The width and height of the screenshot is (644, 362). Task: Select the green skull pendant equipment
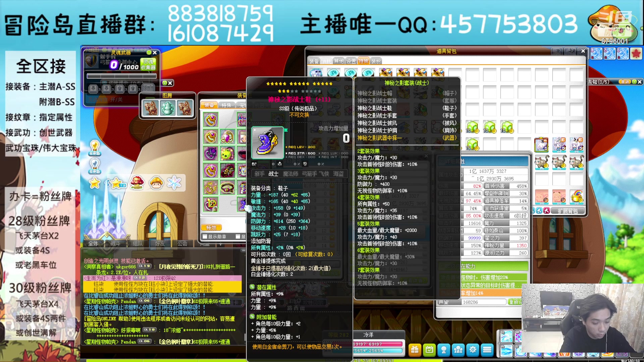click(x=228, y=154)
